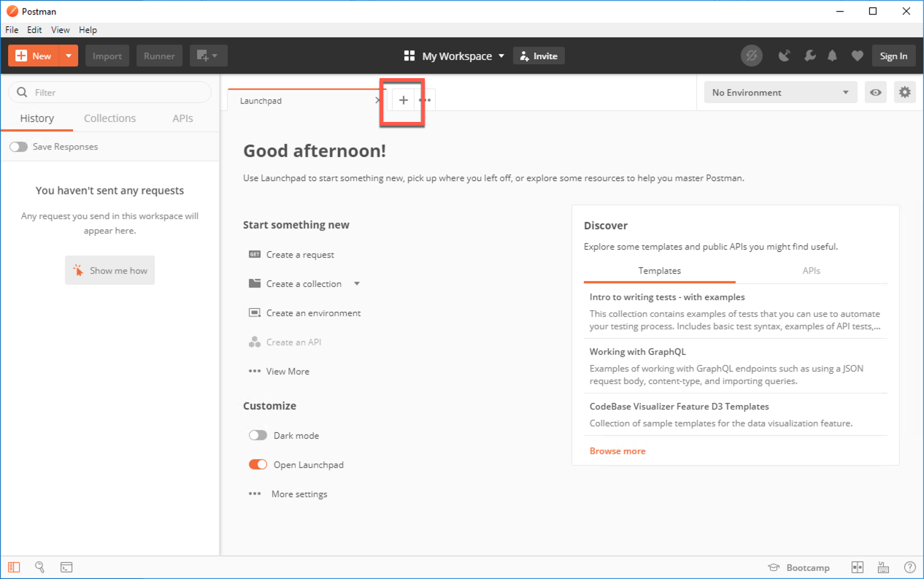Click the Create a request GET icon
The width and height of the screenshot is (924, 579).
point(255,254)
